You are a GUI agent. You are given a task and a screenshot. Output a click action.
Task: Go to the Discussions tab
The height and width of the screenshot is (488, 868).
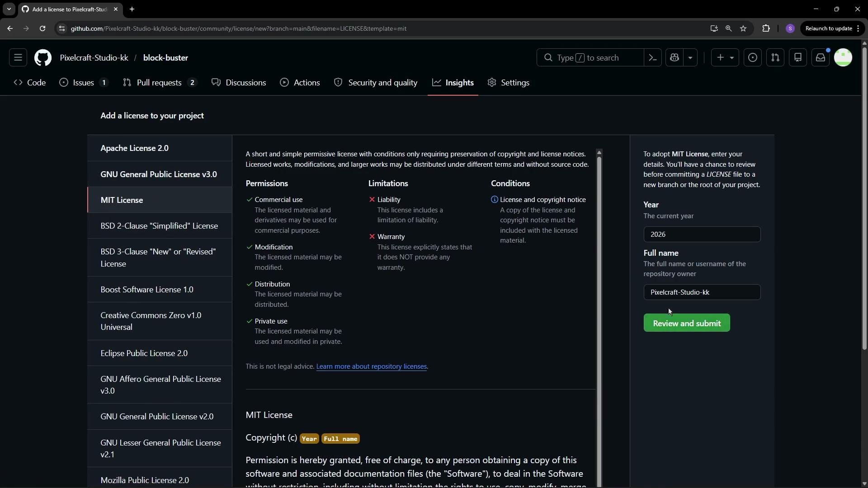(239, 83)
